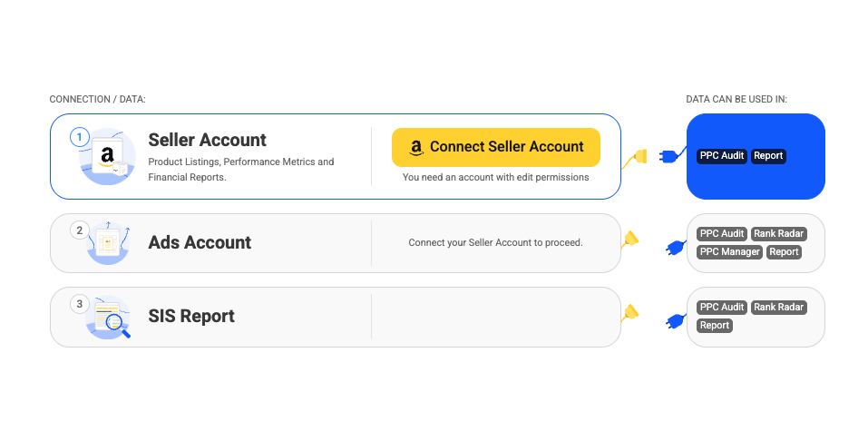
Task: Click the blue plug in Ads Account row
Action: point(677,247)
